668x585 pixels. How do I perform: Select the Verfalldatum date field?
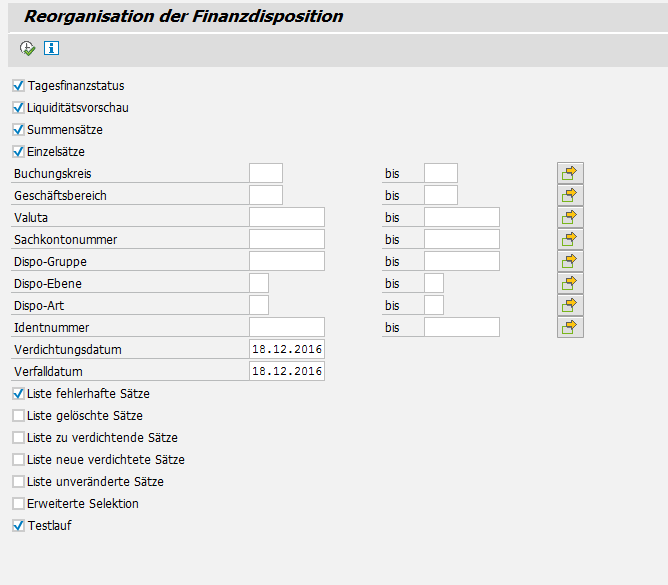tap(287, 371)
